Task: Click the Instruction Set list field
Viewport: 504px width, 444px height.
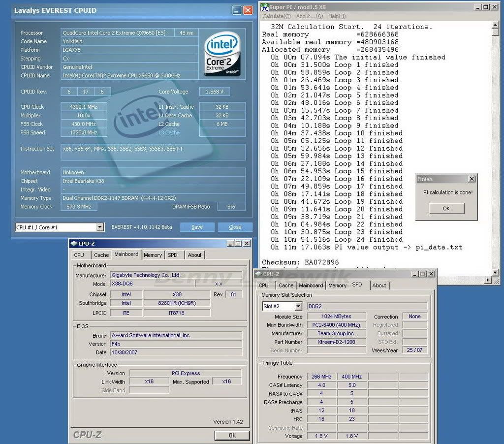Action: click(153, 152)
